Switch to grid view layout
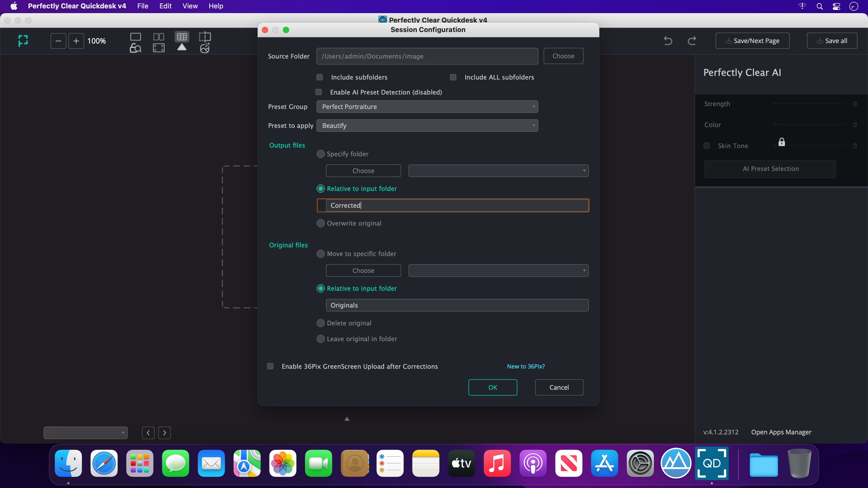868x488 pixels. [x=182, y=36]
